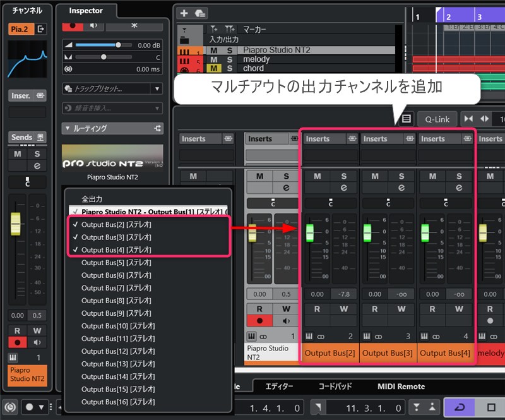Click bottom-left circular sync icon
The image size is (505, 420).
pos(10,407)
